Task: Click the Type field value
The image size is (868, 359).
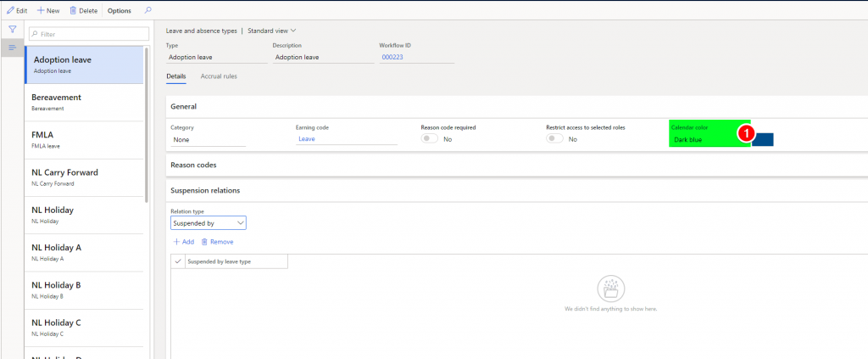Action: click(x=216, y=57)
